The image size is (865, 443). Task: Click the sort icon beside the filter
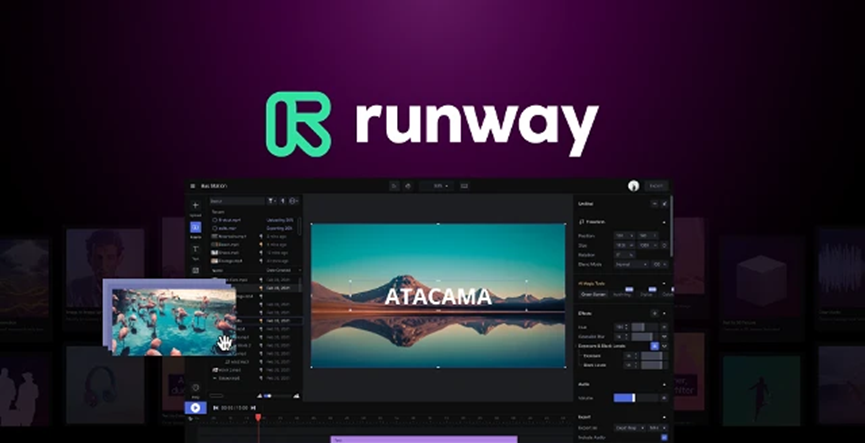pyautogui.click(x=283, y=201)
